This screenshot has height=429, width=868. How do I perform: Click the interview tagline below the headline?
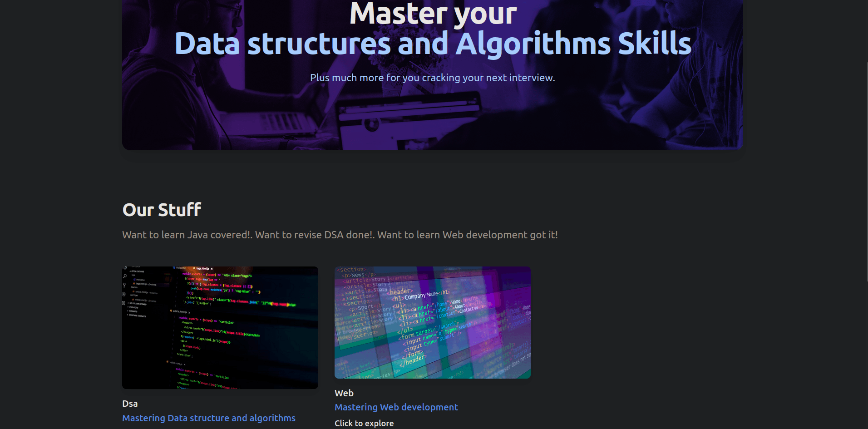point(432,78)
